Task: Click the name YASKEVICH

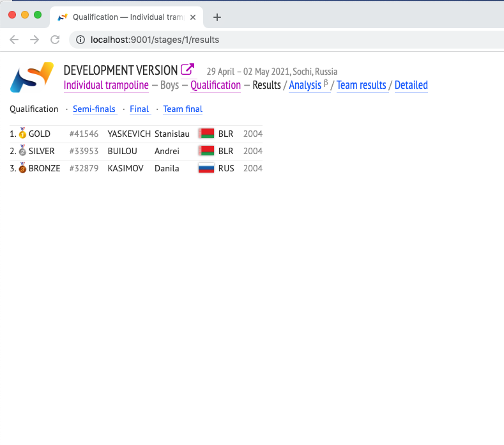Action: point(129,134)
